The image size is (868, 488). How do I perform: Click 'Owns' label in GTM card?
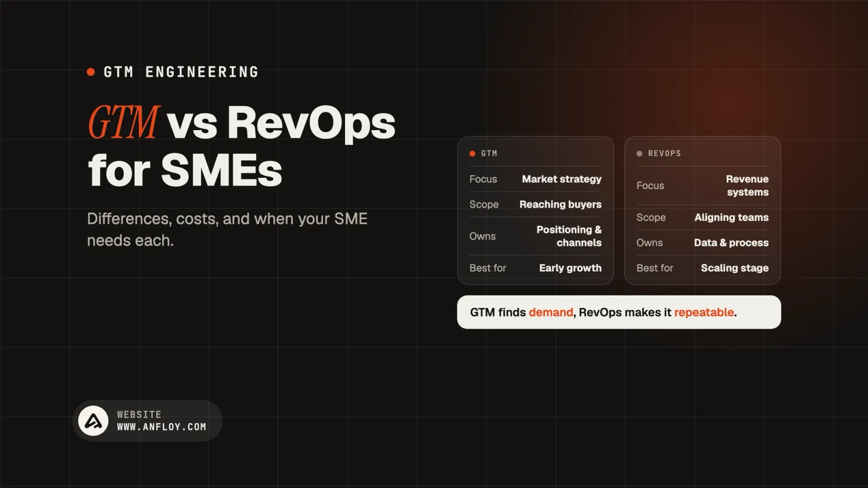point(482,236)
